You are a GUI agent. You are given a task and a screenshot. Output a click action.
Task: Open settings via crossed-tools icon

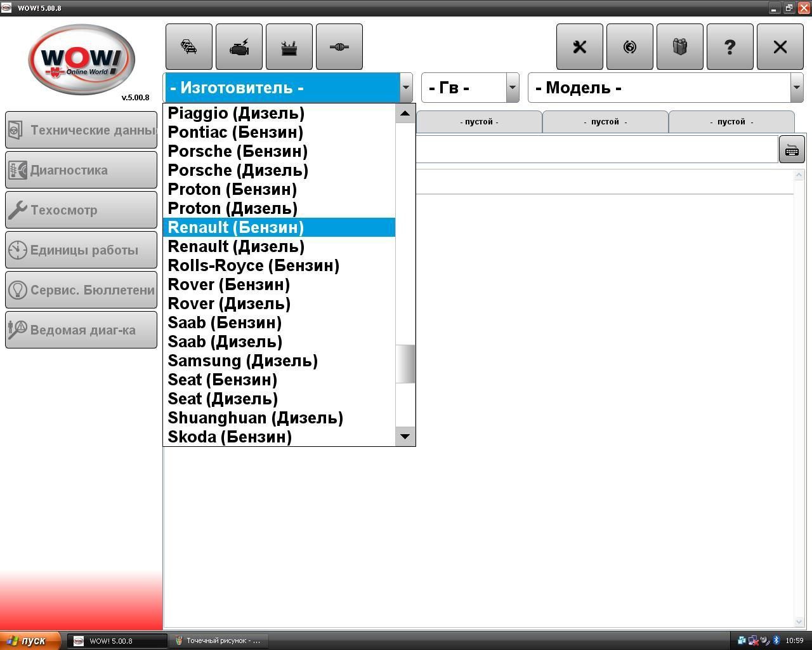(580, 47)
